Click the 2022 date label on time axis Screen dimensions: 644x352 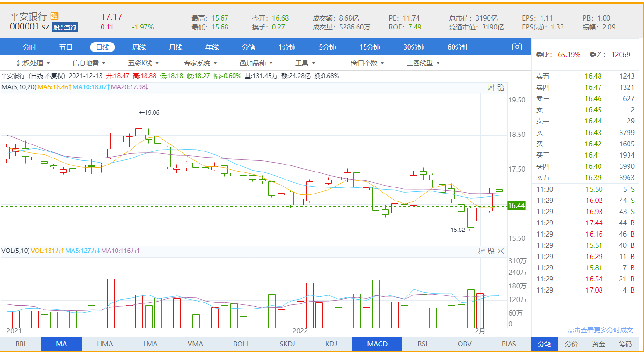300,330
